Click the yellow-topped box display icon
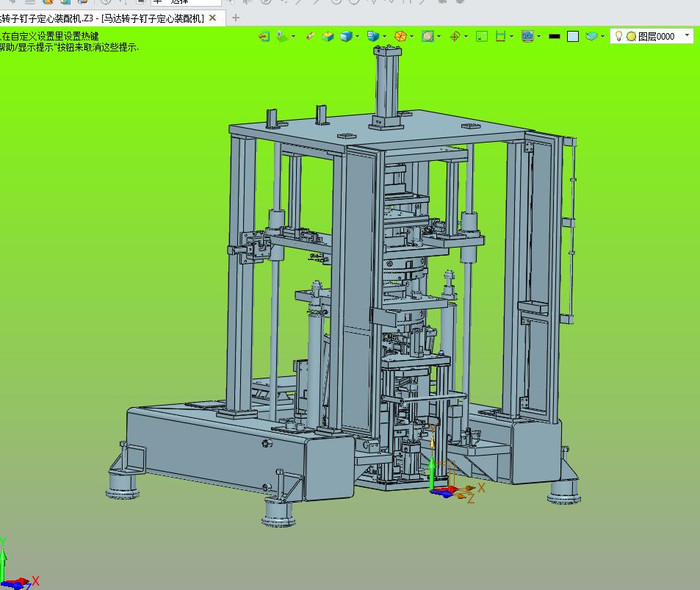This screenshot has width=700, height=590. pyautogui.click(x=328, y=36)
